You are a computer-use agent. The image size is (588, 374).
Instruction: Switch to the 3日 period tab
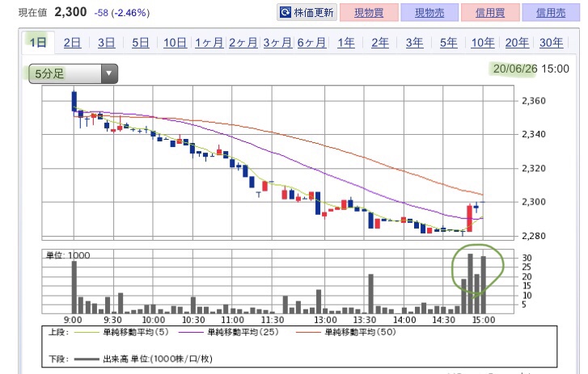[x=107, y=43]
